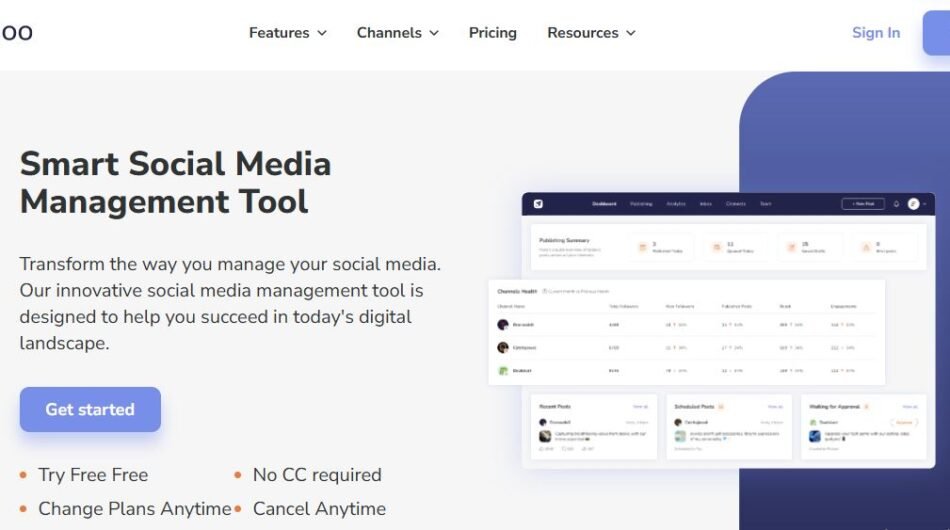The width and height of the screenshot is (950, 530).
Task: Click the Scheduled Posts card thumbnail
Action: (680, 436)
